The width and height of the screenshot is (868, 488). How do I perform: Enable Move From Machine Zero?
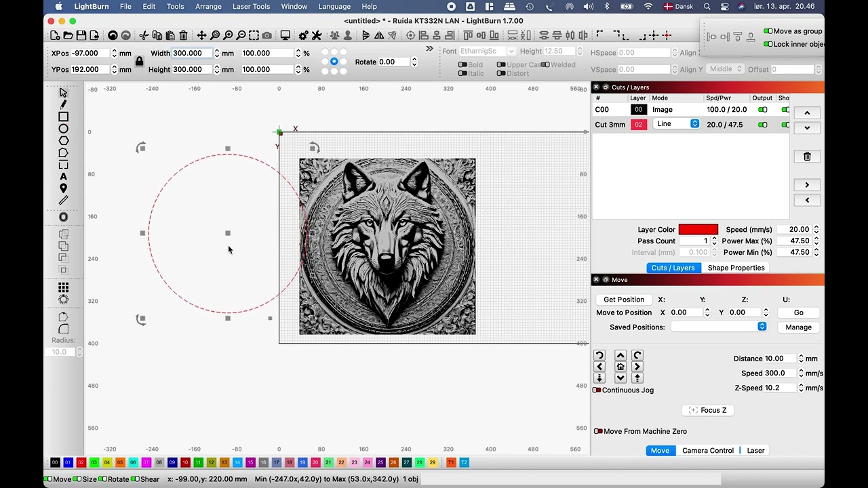(x=599, y=432)
